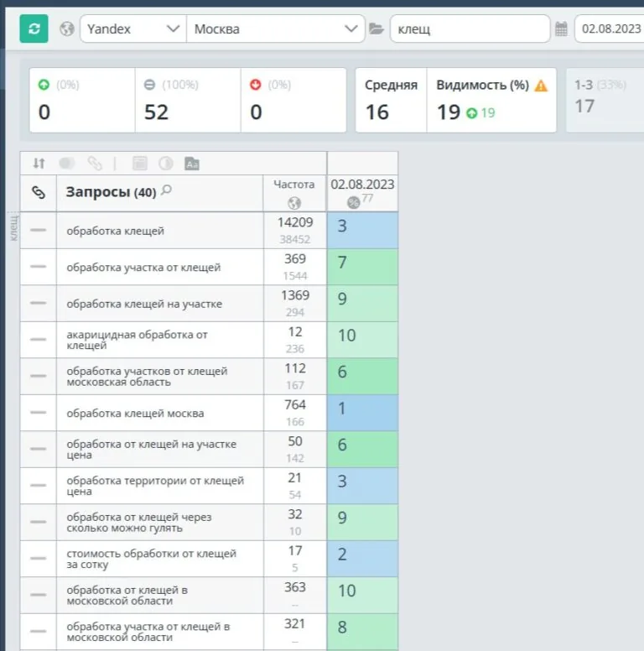
Task: Click the Видимость (%) card
Action: click(x=491, y=101)
